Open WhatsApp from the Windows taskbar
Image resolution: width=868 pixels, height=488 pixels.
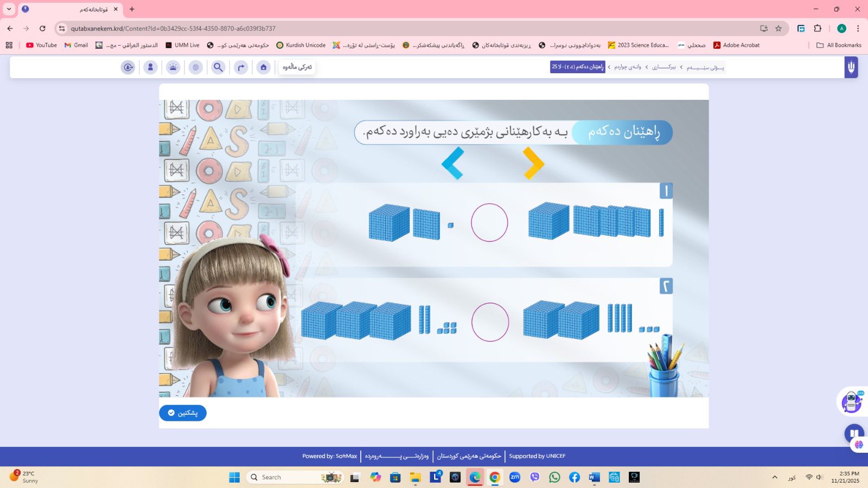point(554,477)
